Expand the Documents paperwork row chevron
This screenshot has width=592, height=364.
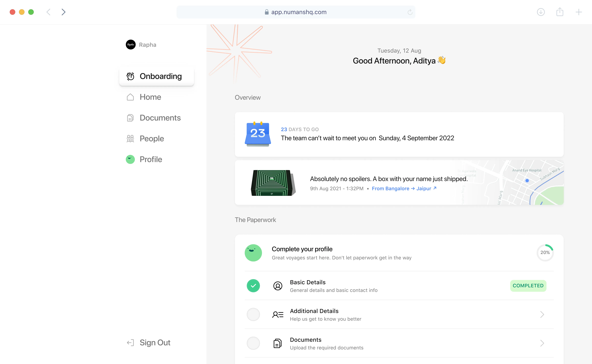(x=542, y=343)
